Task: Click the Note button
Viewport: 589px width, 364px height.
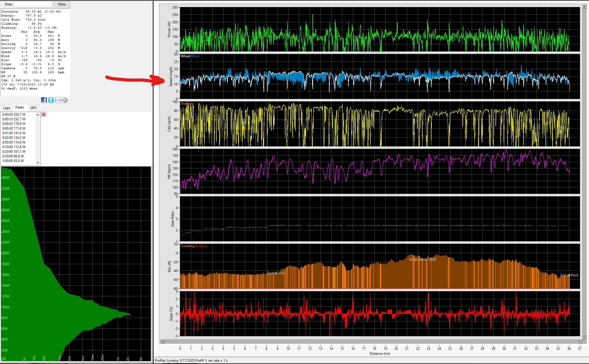Action: click(x=62, y=4)
